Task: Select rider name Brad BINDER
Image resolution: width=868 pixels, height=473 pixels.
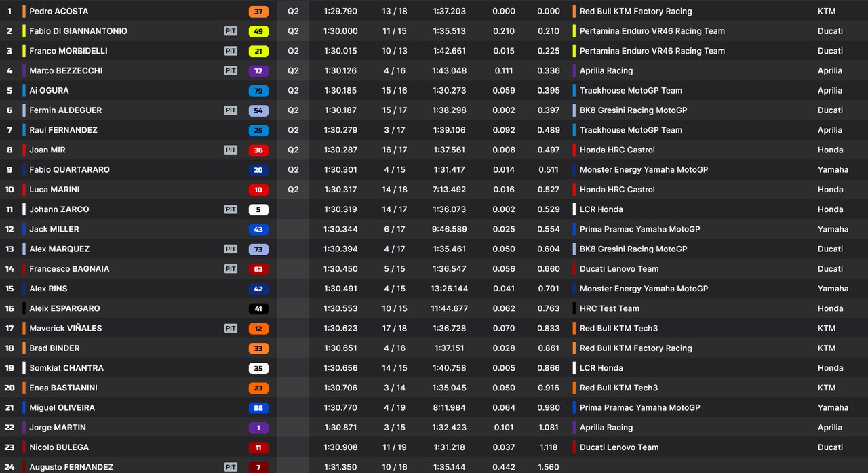Action: [x=54, y=348]
